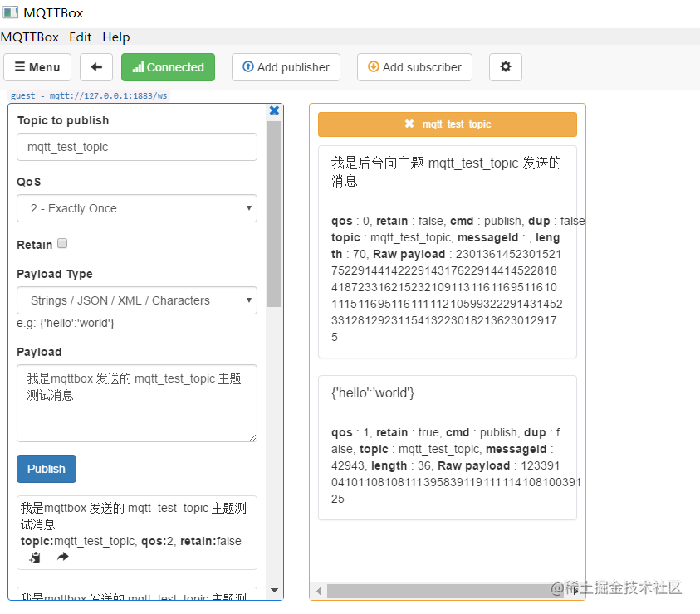Click the publisher panel vertical scrollbar thumb
This screenshot has height=614, width=700.
click(x=274, y=214)
